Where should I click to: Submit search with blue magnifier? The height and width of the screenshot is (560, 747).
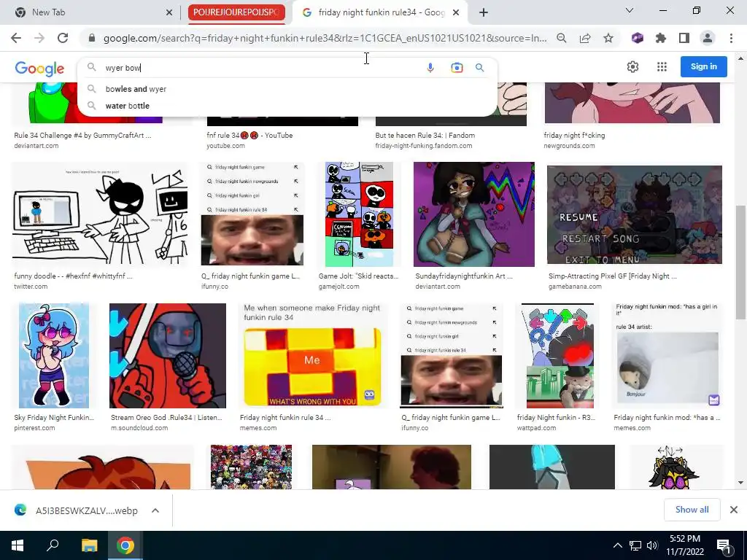[480, 68]
